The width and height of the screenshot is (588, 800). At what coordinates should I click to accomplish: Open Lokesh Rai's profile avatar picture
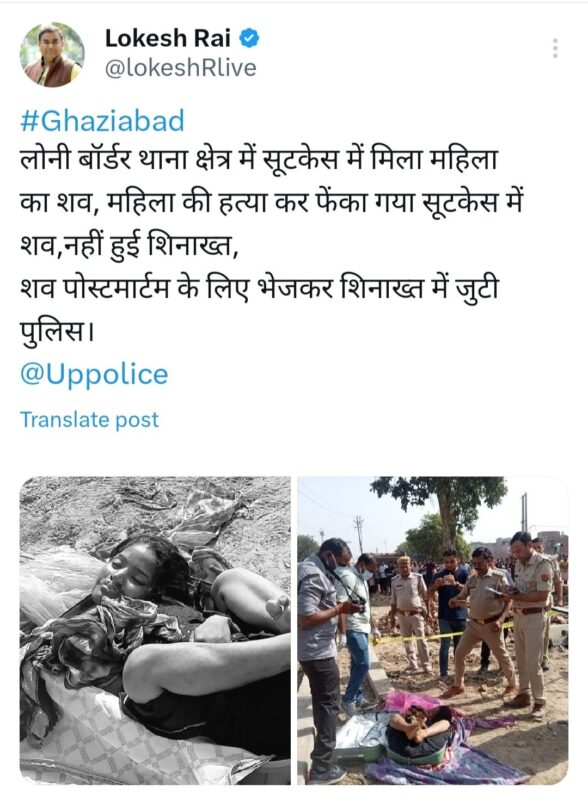52,54
